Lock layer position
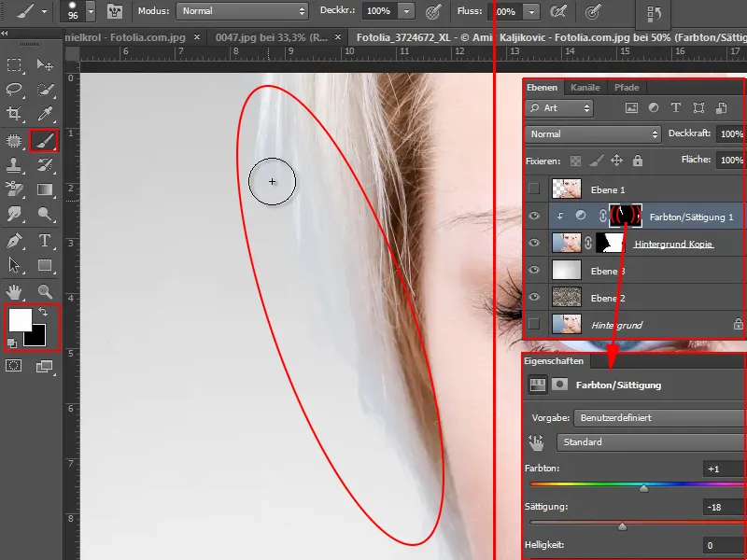Viewport: 747px width, 560px height. click(616, 161)
